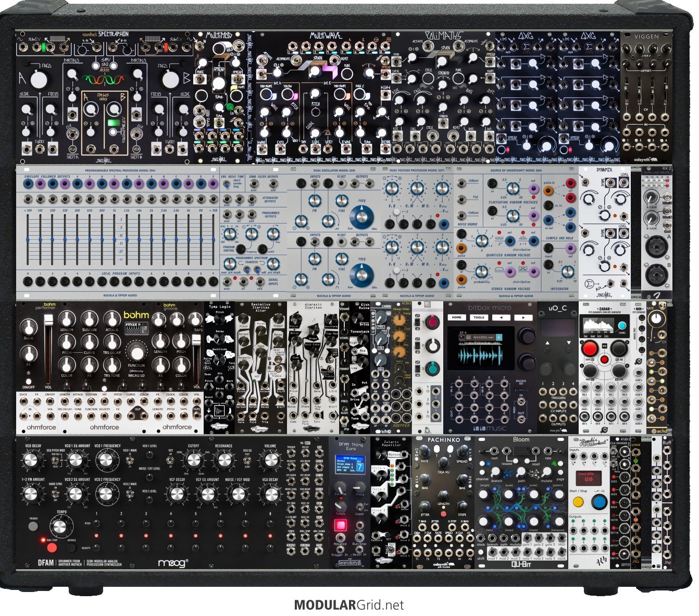
Task: Click the red lit button on DFAM Thing Euro
Action: coord(341,525)
